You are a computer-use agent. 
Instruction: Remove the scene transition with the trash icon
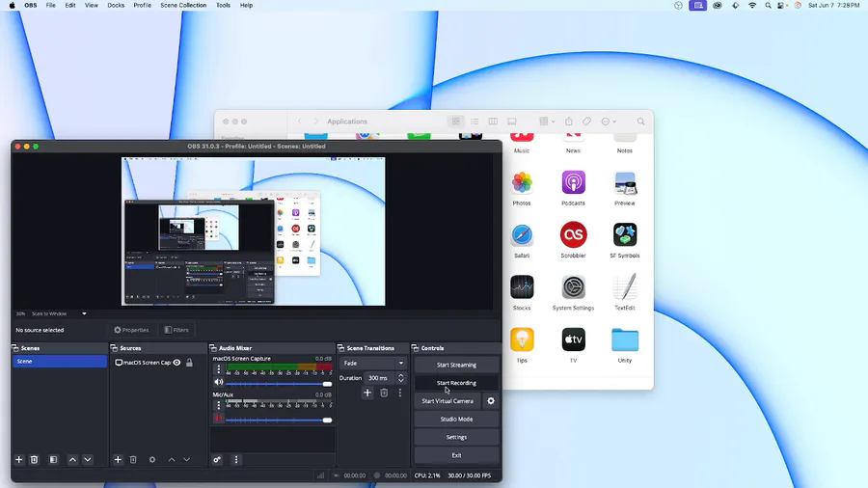tap(384, 393)
